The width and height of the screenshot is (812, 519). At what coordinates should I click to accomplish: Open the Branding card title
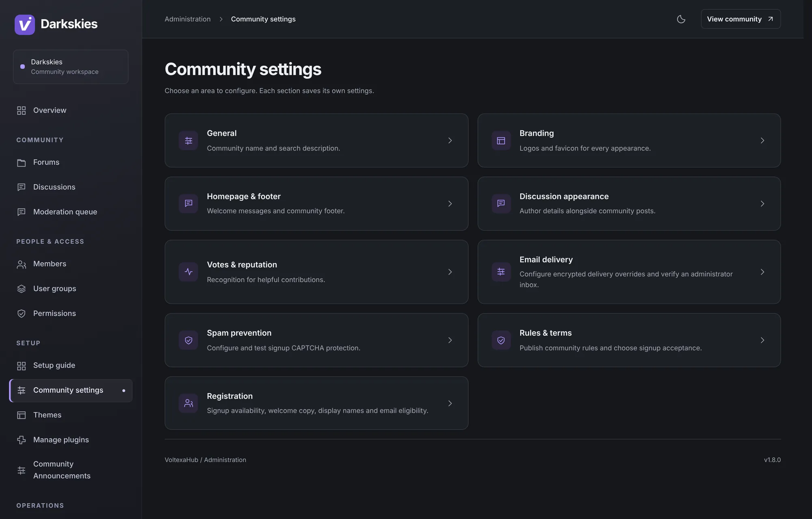point(537,133)
